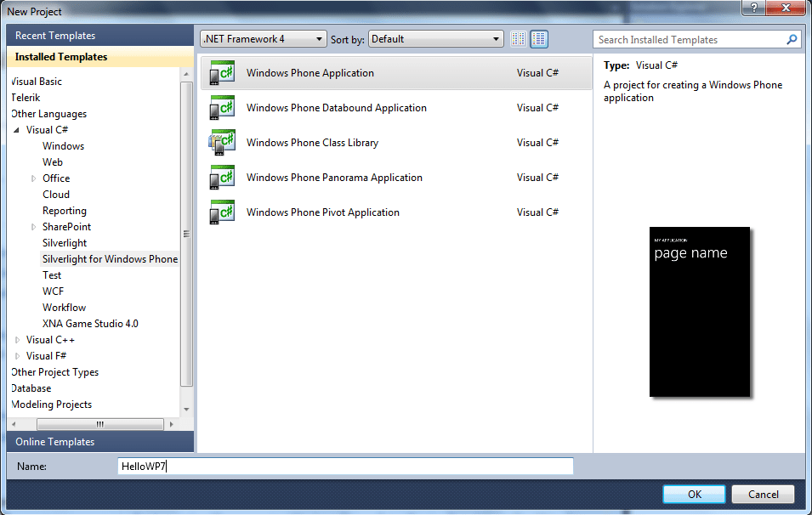Click the Windows Phone Class Library icon

[222, 142]
